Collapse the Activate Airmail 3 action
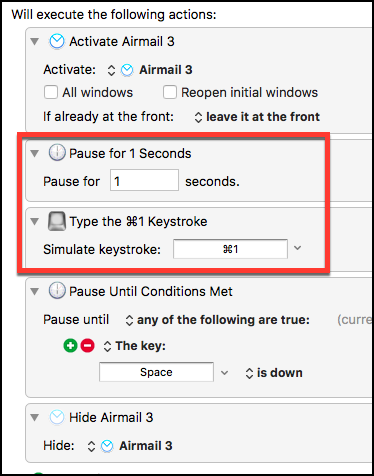374x476 pixels. pyautogui.click(x=35, y=42)
